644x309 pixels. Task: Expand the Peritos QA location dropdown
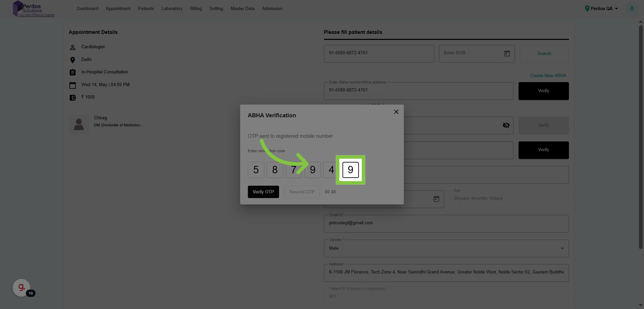point(616,9)
